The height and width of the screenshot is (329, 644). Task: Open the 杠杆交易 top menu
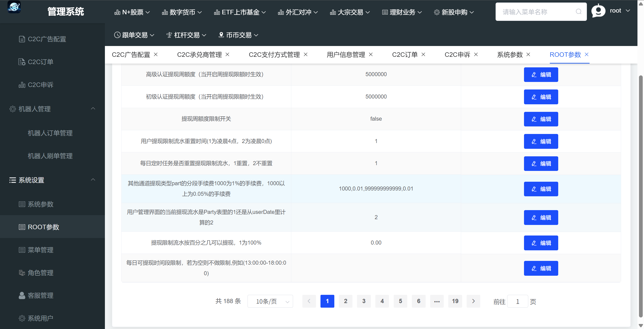click(186, 35)
